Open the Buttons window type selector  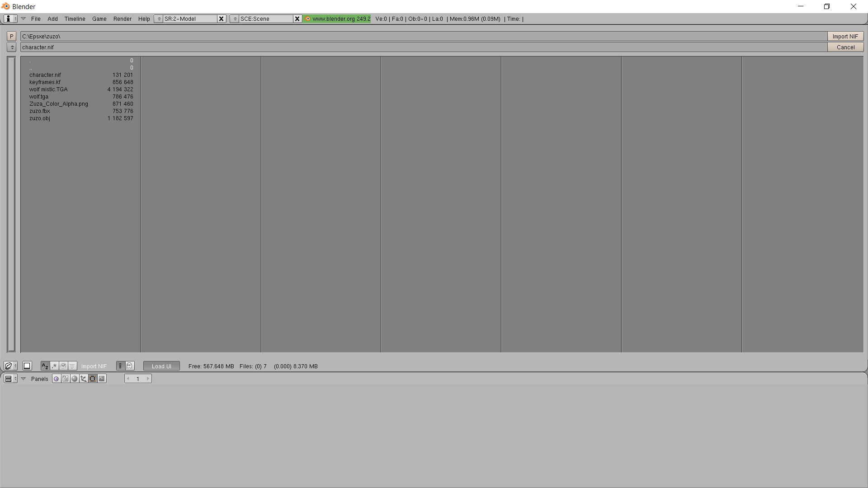coord(10,379)
